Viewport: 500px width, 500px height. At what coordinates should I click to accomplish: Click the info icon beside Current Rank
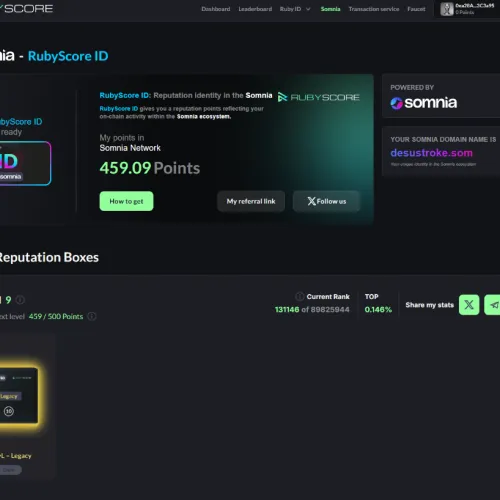click(x=299, y=296)
